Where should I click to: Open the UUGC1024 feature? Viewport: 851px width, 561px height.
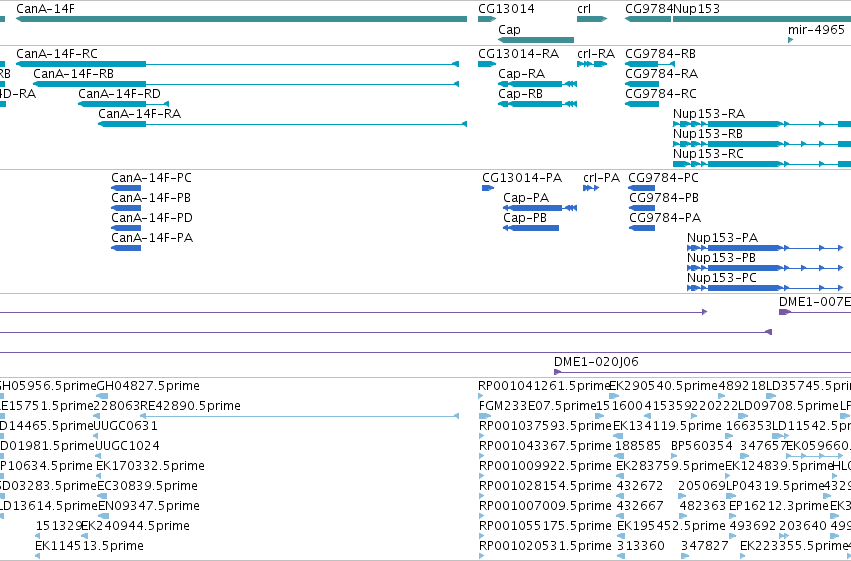(98, 456)
